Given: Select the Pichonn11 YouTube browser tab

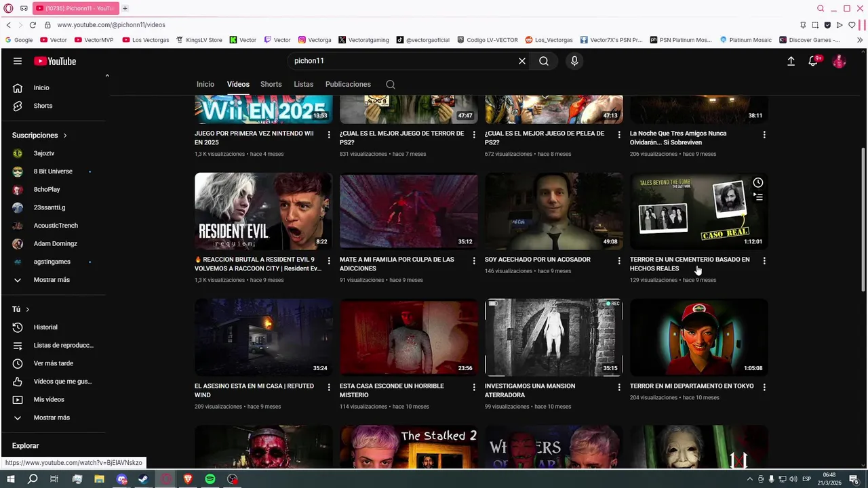Looking at the screenshot, I should [x=75, y=8].
